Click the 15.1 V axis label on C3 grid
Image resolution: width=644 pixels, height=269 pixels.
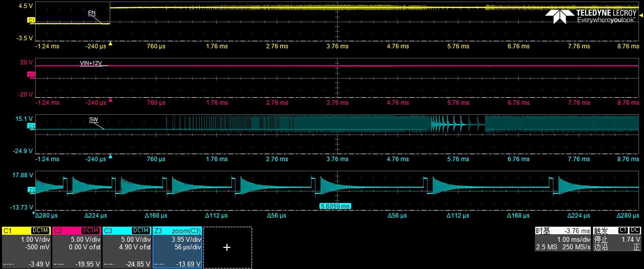pos(24,119)
